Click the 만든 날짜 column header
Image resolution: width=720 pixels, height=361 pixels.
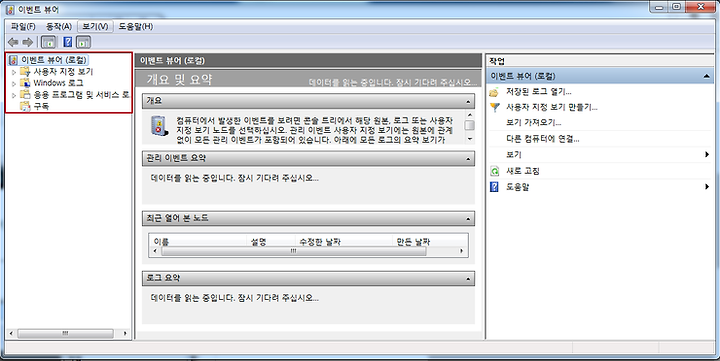pos(413,242)
